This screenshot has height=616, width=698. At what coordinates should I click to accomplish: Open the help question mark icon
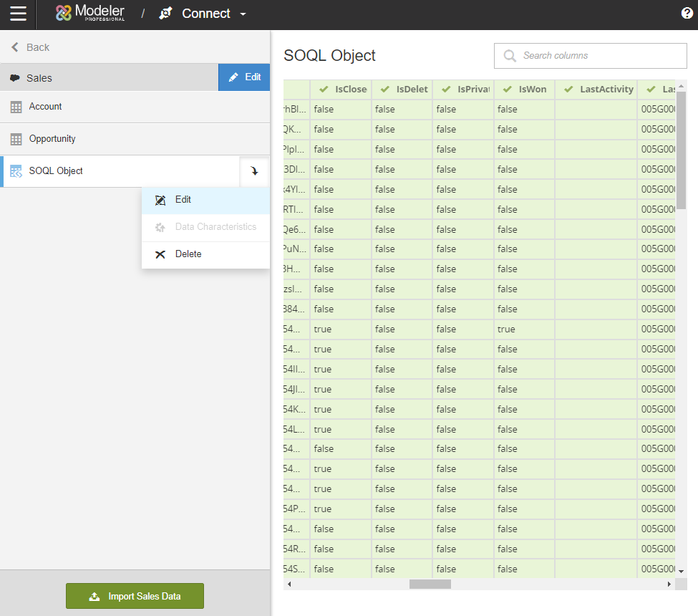[687, 13]
